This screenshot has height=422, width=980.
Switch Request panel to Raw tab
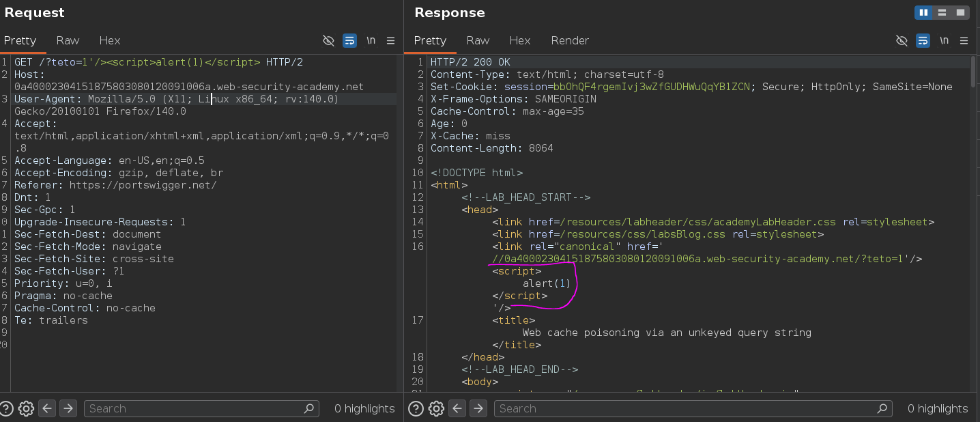coord(68,40)
